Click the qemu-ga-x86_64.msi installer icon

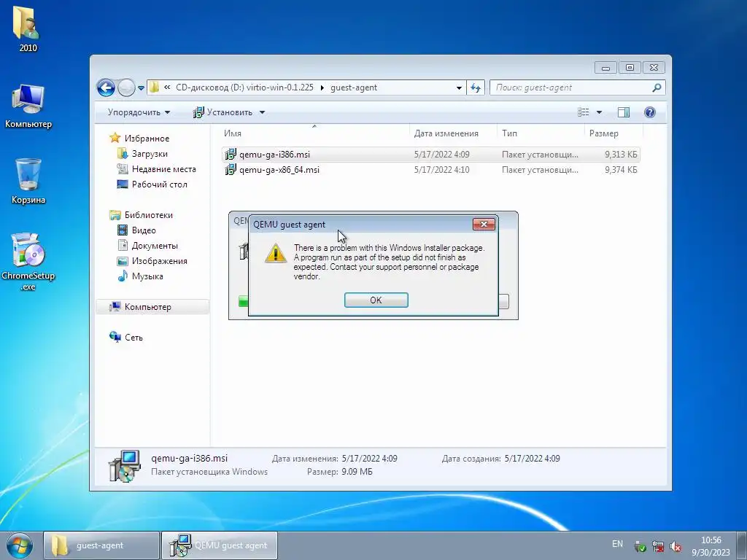(x=230, y=169)
